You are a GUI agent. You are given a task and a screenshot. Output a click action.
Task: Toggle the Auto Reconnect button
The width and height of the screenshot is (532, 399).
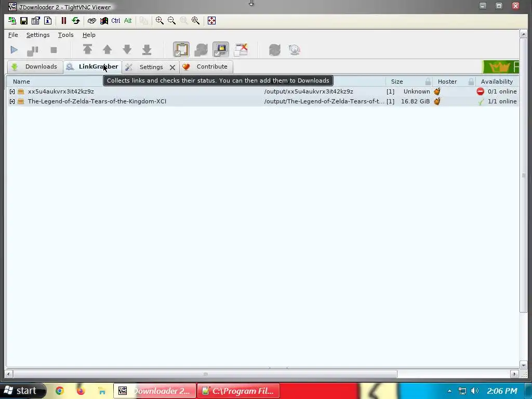point(201,49)
